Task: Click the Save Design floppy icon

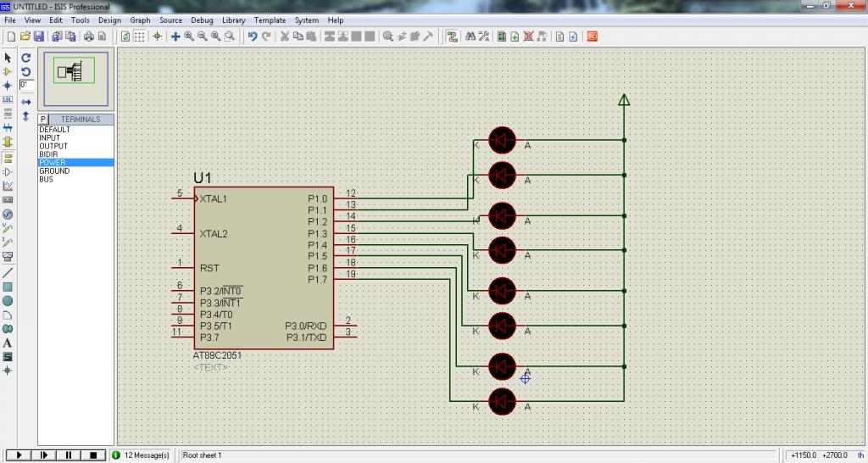Action: click(x=38, y=36)
